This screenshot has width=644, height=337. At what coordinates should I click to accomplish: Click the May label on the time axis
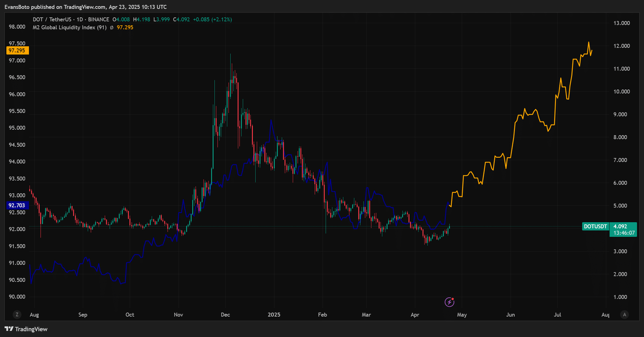point(462,314)
